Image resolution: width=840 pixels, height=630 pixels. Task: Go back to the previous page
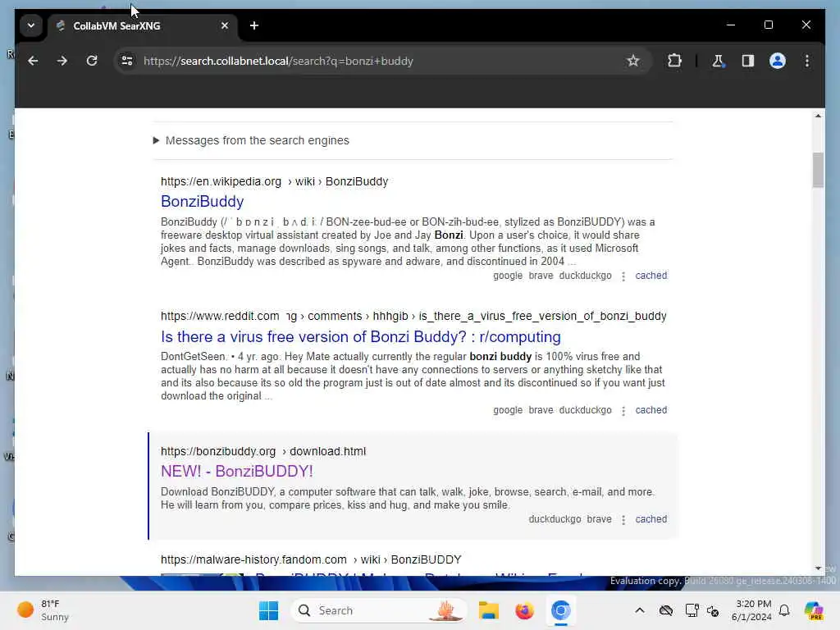pyautogui.click(x=33, y=61)
